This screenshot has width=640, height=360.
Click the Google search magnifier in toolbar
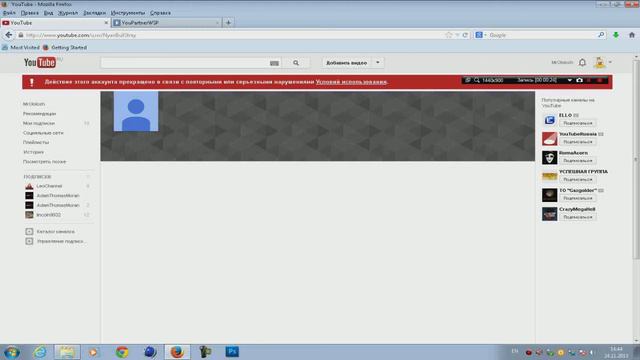click(x=601, y=35)
